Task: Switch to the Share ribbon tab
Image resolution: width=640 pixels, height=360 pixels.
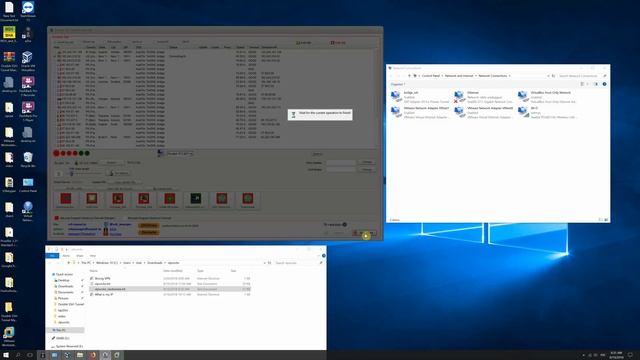Action: point(80,256)
